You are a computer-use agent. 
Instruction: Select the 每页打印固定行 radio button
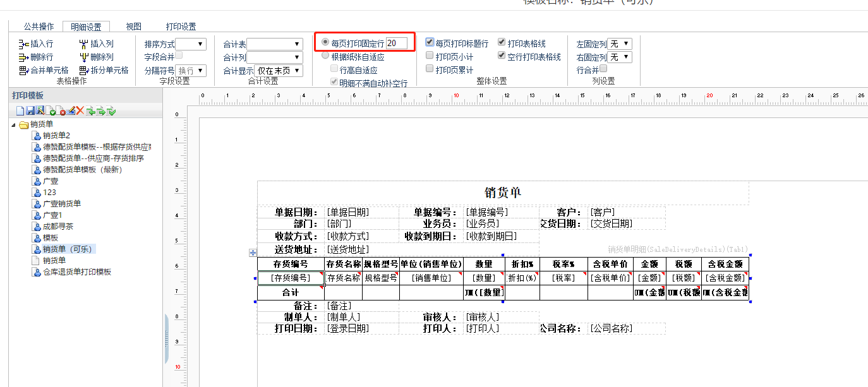(325, 43)
